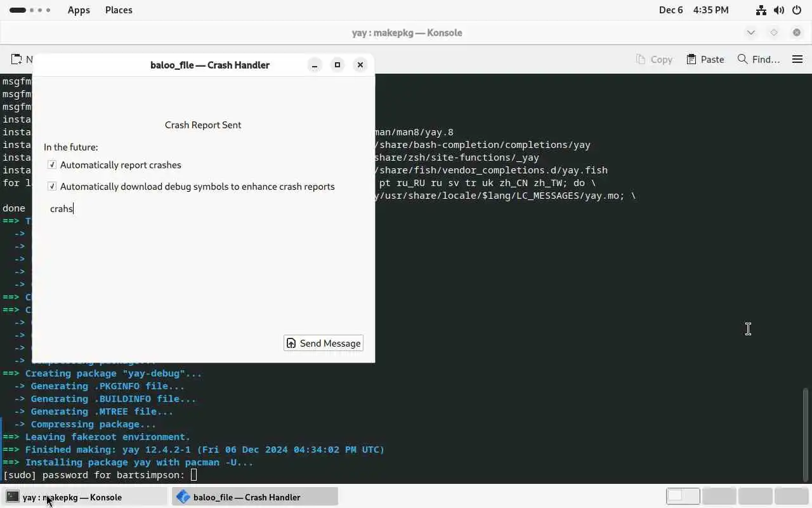This screenshot has width=812, height=508.
Task: Click the 'Crash Report Sent' label
Action: pyautogui.click(x=203, y=125)
